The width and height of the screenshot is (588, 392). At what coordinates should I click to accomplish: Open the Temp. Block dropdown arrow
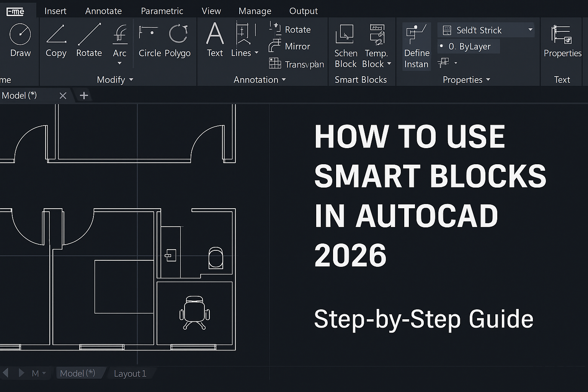(389, 64)
